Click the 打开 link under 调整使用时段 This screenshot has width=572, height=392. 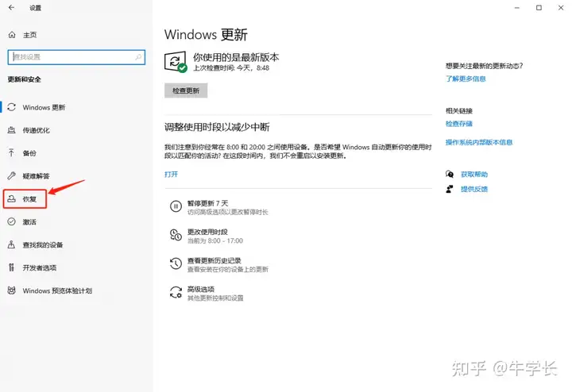(171, 174)
